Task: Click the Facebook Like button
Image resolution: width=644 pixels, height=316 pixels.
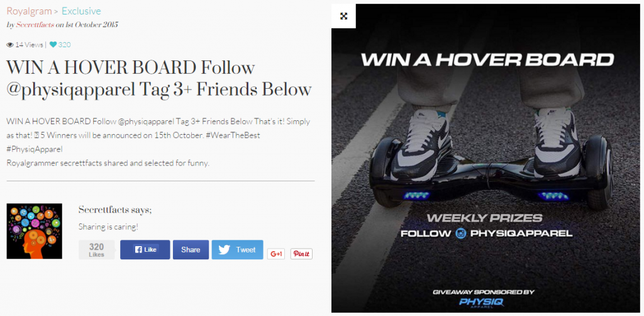Action: pyautogui.click(x=145, y=250)
